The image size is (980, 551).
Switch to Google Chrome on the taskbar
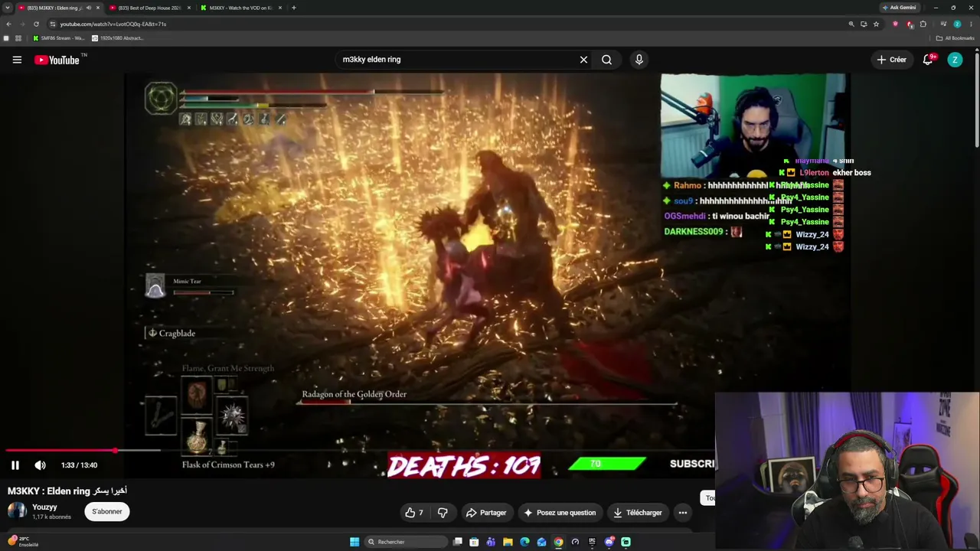(x=558, y=542)
